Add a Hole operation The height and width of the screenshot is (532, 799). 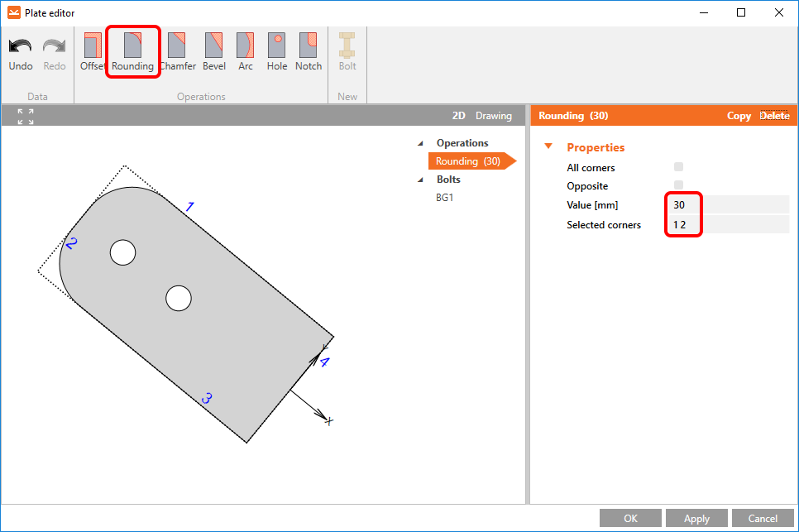[x=277, y=53]
